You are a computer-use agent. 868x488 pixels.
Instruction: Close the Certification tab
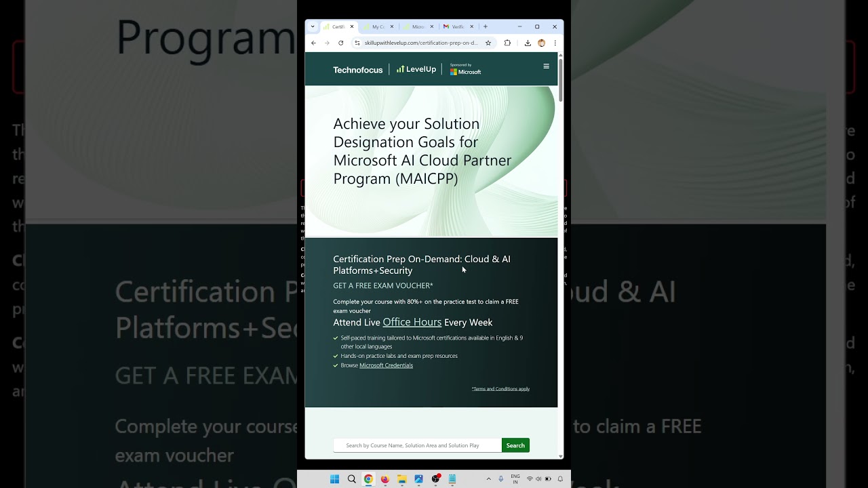pos(352,26)
